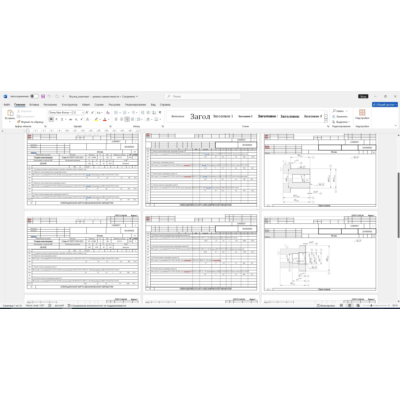Click the Add-ins grid icon
400x400 pixels.
click(362, 112)
